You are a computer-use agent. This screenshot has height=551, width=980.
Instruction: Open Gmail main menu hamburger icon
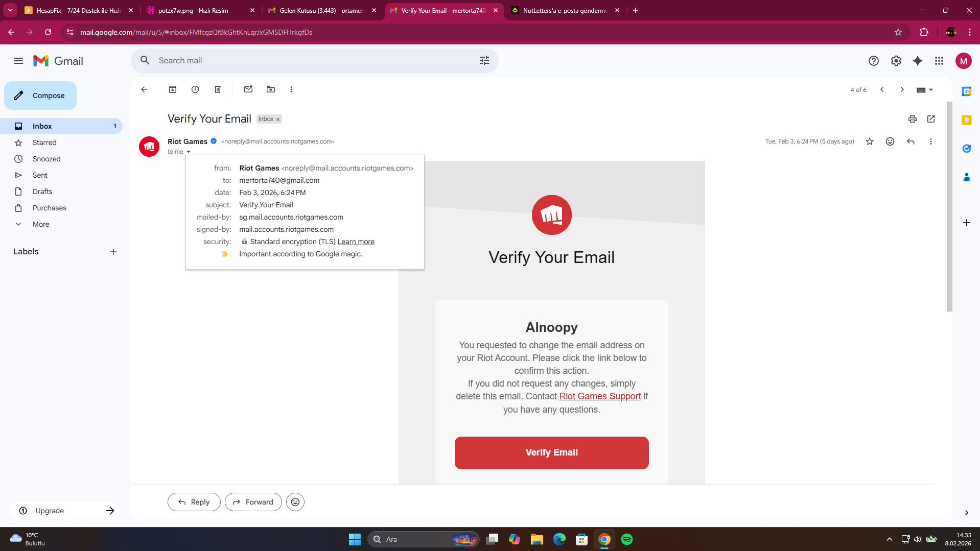point(18,61)
